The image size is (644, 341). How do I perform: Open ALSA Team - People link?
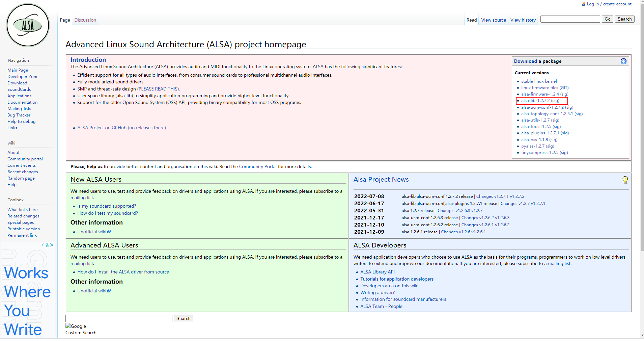pos(381,307)
